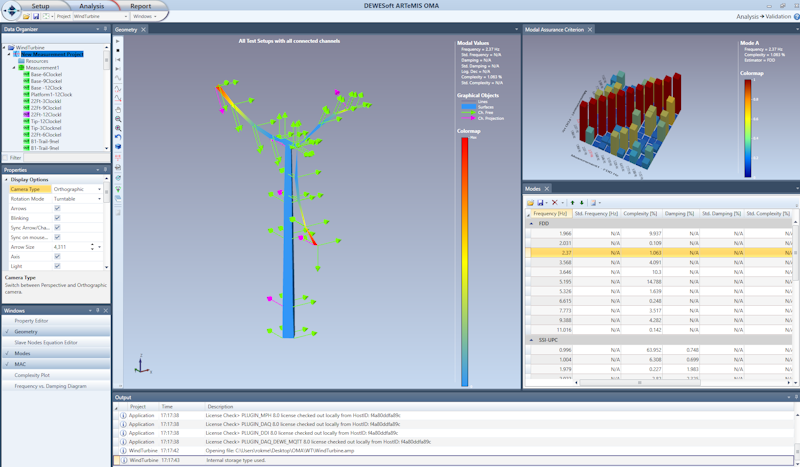Open the Project WindTurbine dropdown
Image resolution: width=800 pixels, height=467 pixels.
126,16
